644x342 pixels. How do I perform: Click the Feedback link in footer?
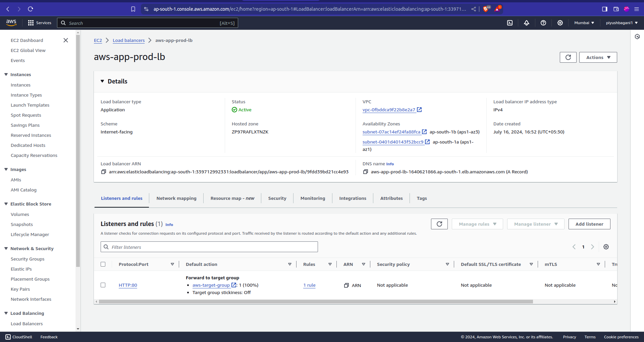coord(49,337)
